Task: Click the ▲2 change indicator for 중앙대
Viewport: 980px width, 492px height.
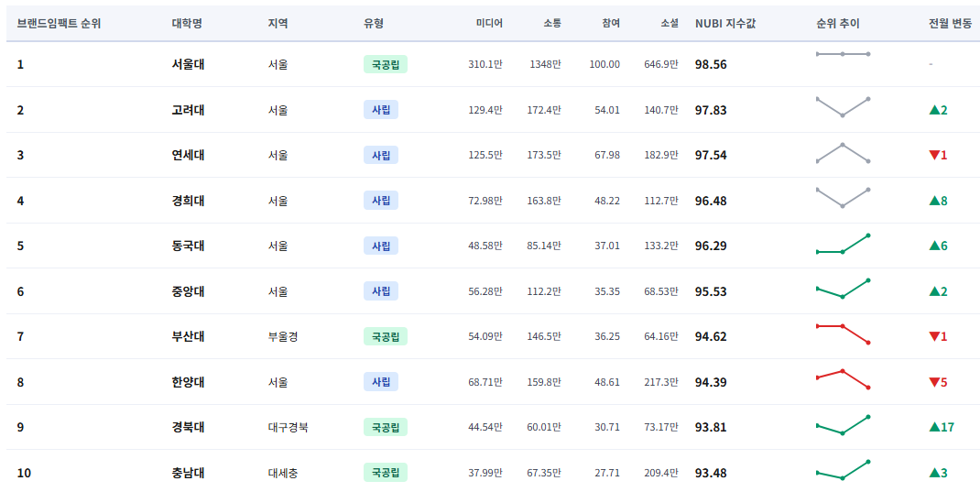Action: (938, 291)
